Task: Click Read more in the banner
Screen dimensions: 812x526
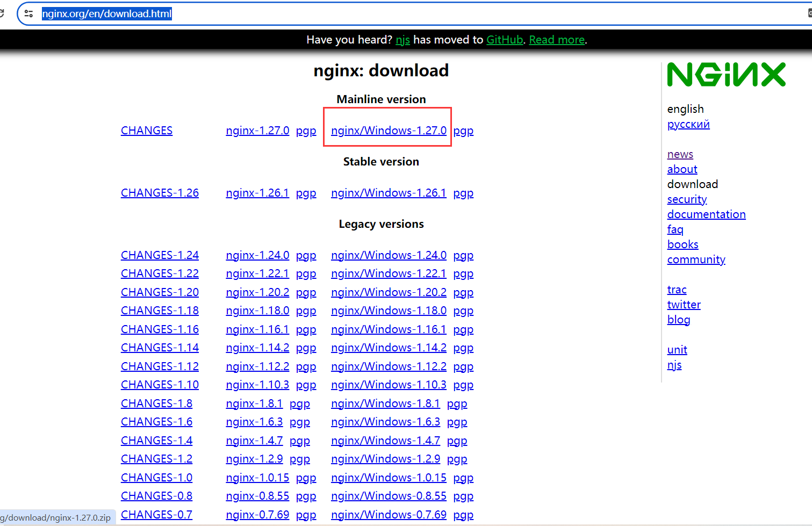Action: (x=557, y=40)
